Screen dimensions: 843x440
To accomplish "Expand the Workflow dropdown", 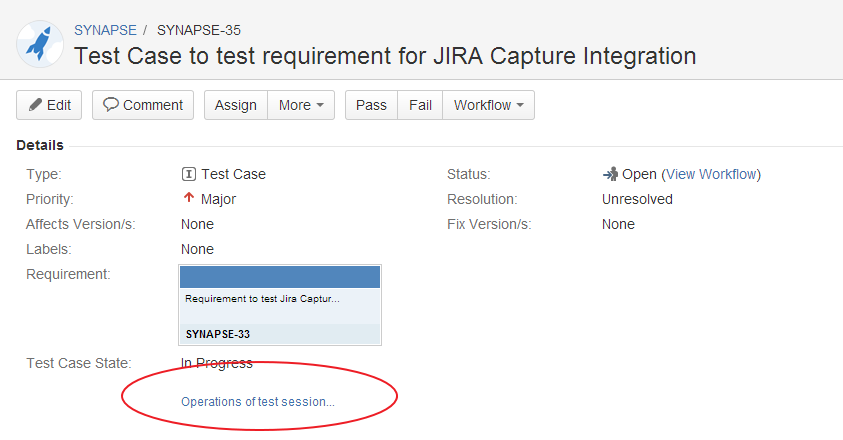I will pyautogui.click(x=489, y=105).
